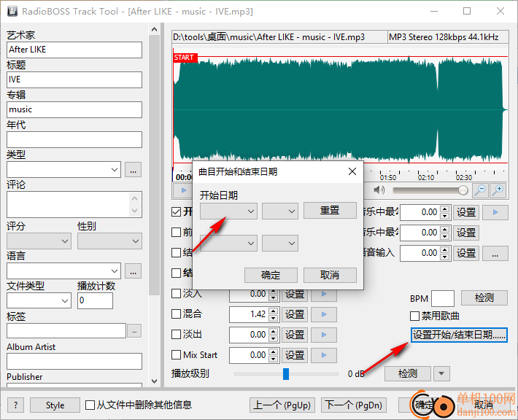Play preview for 淡入 row
This screenshot has width=518, height=420.
coord(324,294)
